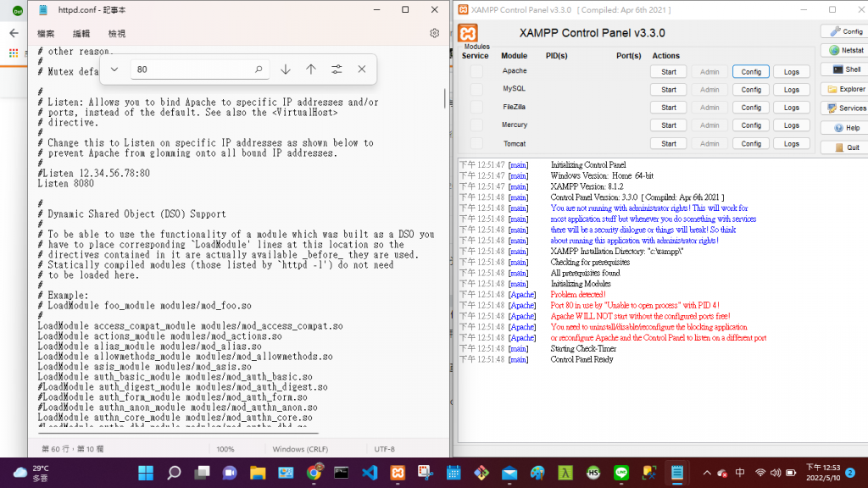This screenshot has width=868, height=488.
Task: Open weather widget showing 29°C
Action: (x=31, y=473)
